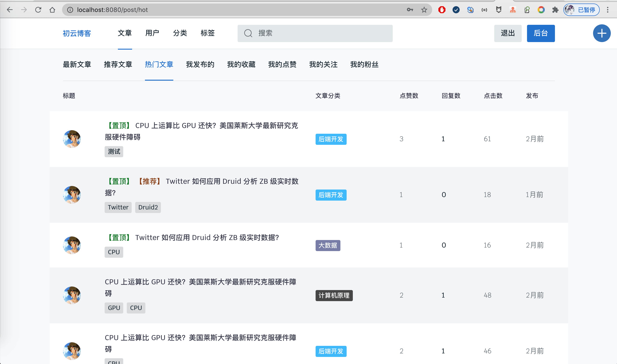Screen dimensions: 617x364
Task: Open the 已暂停 profile menu
Action: point(581,10)
